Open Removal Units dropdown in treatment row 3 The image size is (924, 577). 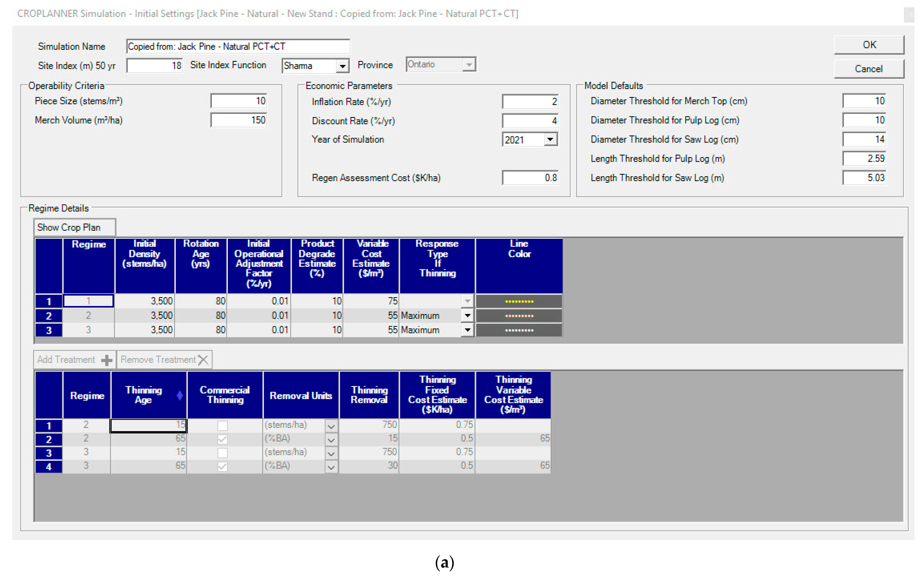pos(331,453)
